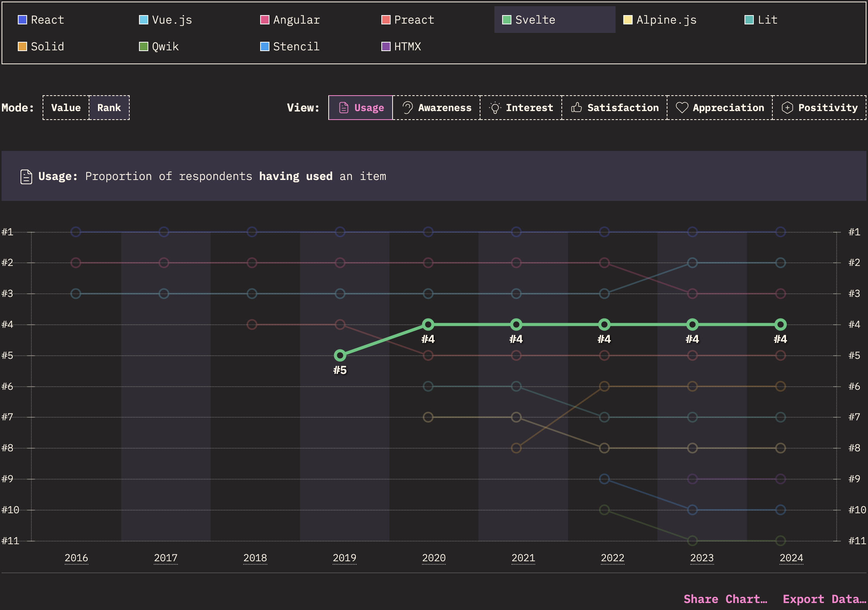The image size is (868, 610).
Task: Click the 2016 year label
Action: (x=76, y=558)
